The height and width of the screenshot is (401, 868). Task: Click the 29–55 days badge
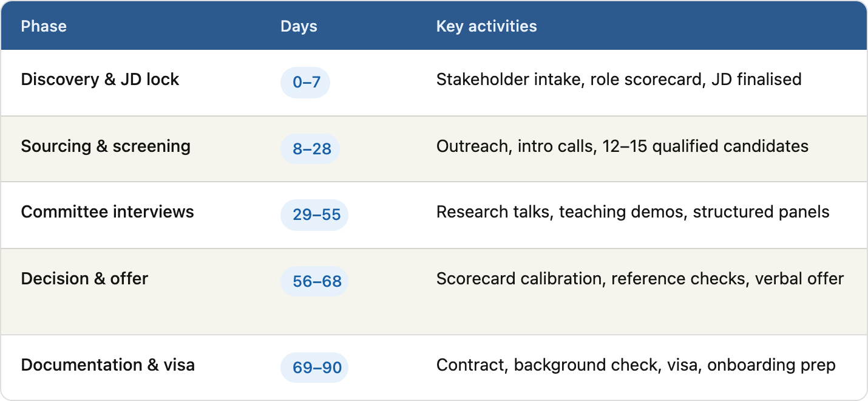tap(314, 215)
